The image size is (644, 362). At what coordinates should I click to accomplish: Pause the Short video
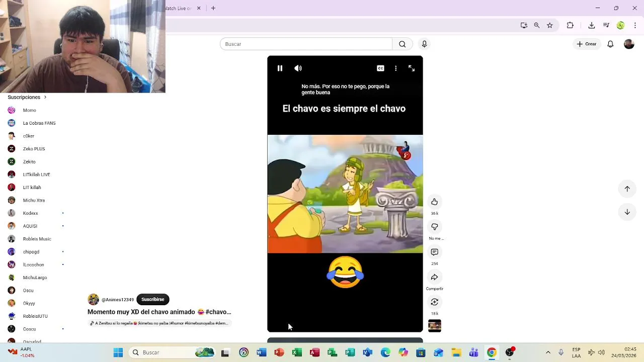(280, 68)
